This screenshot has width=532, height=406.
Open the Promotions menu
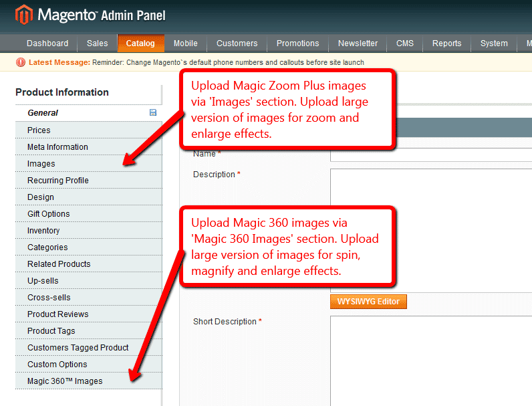pyautogui.click(x=298, y=43)
